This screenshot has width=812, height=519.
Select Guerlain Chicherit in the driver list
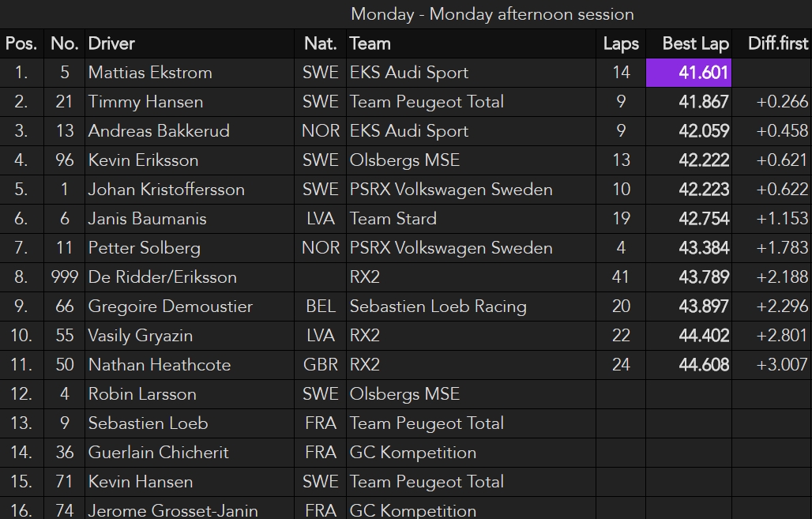tap(158, 453)
